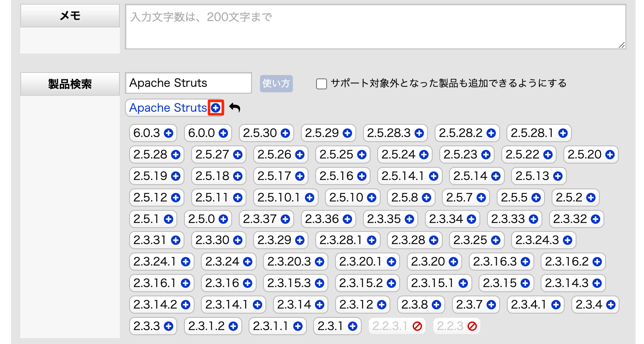Viewport: 644px width, 344px height.
Task: Add version 2.3.1 using plus icon
Action: [x=352, y=326]
